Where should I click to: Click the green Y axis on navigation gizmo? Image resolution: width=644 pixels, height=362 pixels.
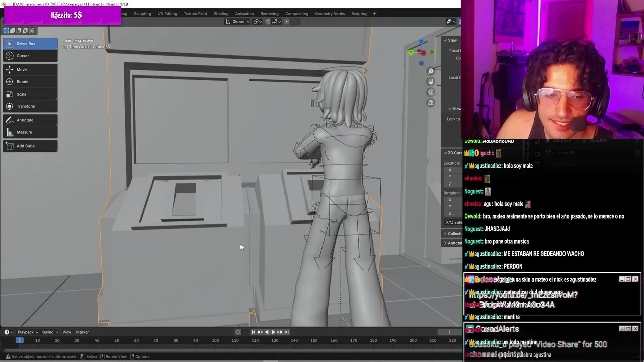click(x=411, y=52)
